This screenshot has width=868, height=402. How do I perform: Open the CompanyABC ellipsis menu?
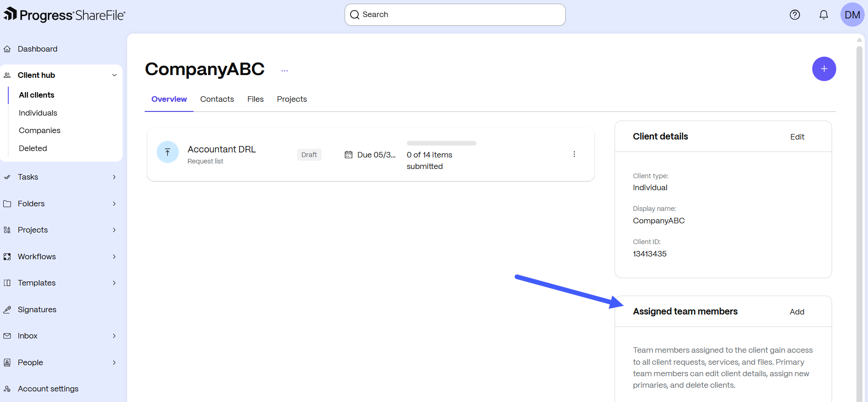(x=285, y=70)
